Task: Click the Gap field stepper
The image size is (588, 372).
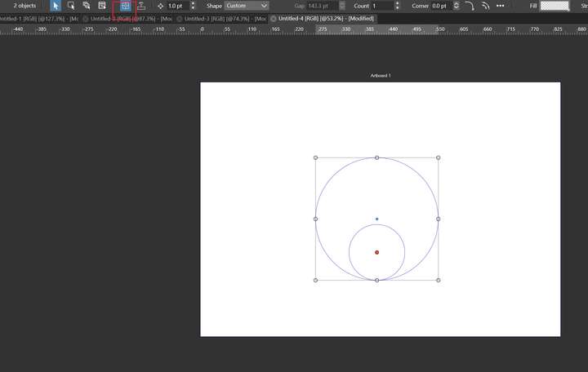Action: (342, 6)
